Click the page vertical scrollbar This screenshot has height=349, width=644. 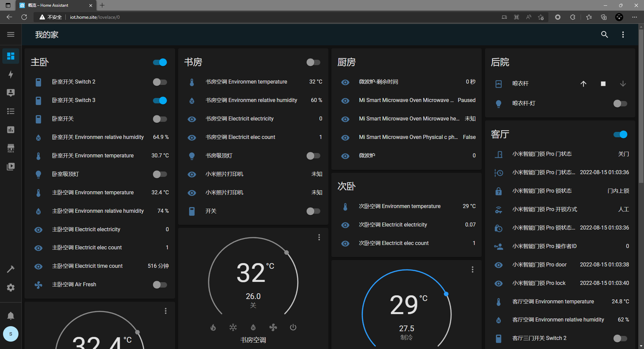tap(641, 107)
